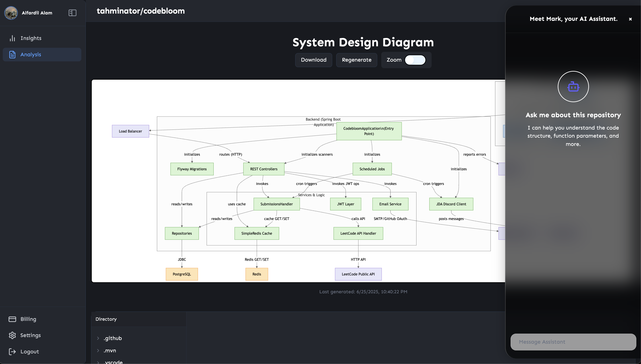The image size is (641, 364).
Task: Select the Analysis sidebar icon
Action: pos(12,54)
